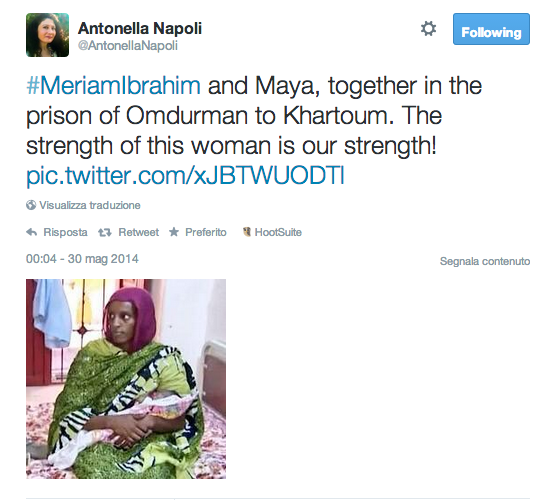Click the @AntonellaNapoli handle

point(128,46)
